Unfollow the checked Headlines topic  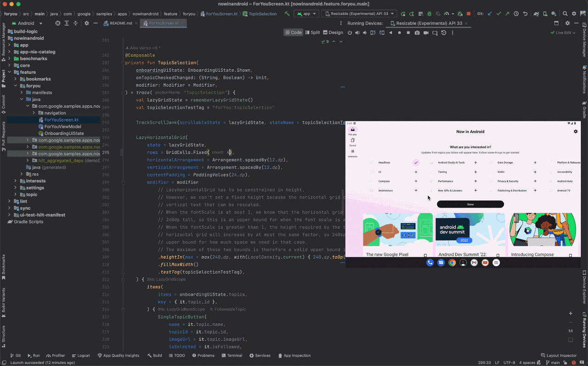tap(416, 163)
